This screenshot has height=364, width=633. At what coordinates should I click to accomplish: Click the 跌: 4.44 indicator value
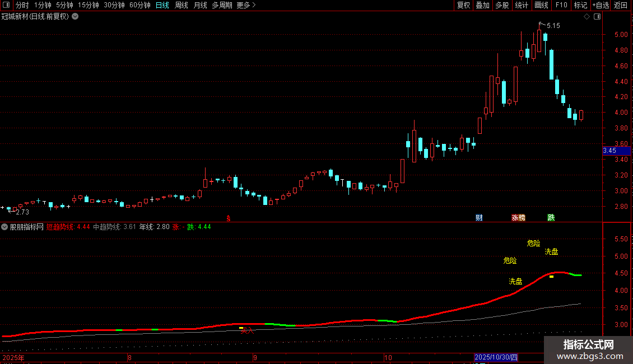199,227
